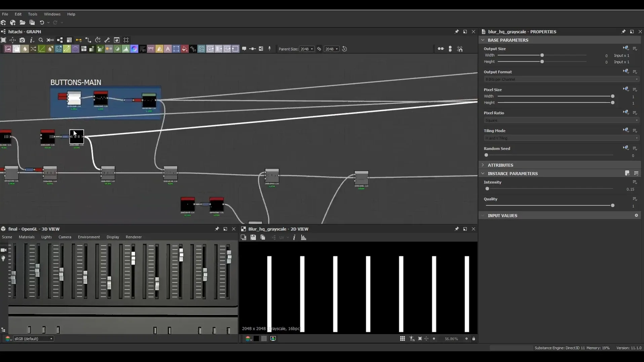The height and width of the screenshot is (362, 644).
Task: Toggle tiling grid display in 2D view
Action: [403, 339]
